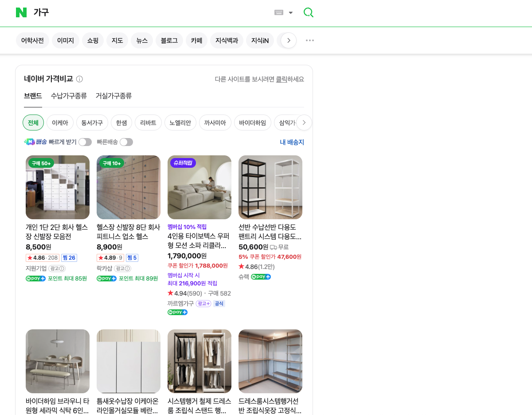Open 내 배송지 link
This screenshot has width=532, height=415.
(292, 142)
